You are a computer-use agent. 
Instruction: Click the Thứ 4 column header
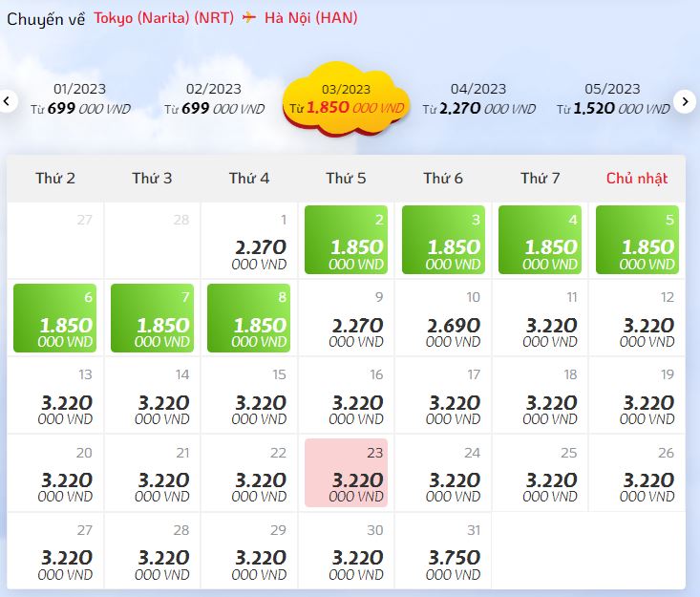[x=249, y=179]
